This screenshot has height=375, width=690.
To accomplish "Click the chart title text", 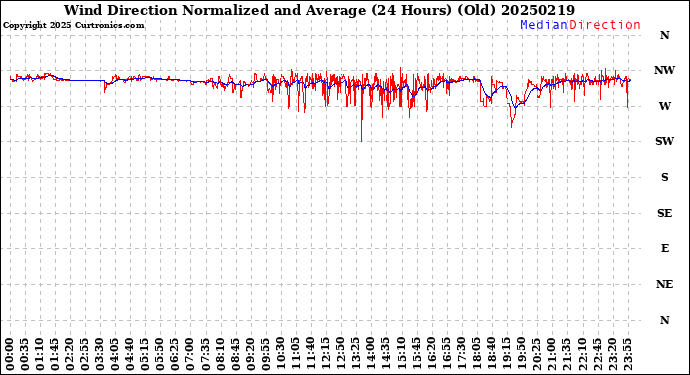I will [x=319, y=10].
